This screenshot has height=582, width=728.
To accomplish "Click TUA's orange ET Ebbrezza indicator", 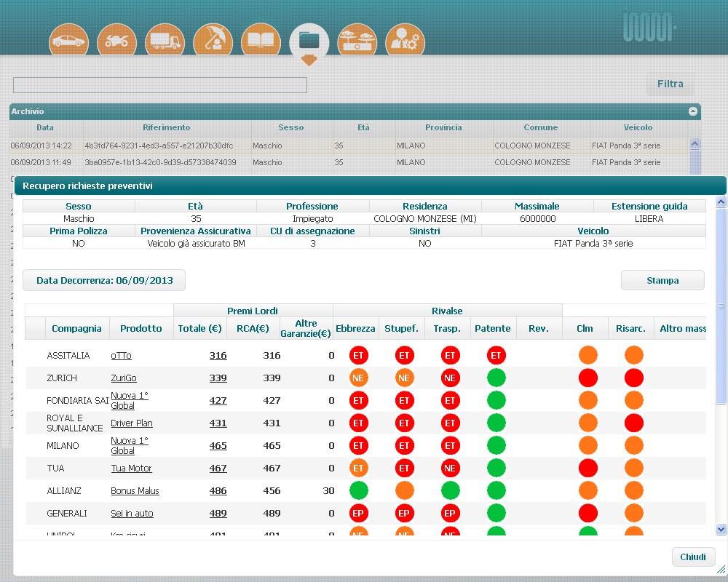I will [x=358, y=468].
